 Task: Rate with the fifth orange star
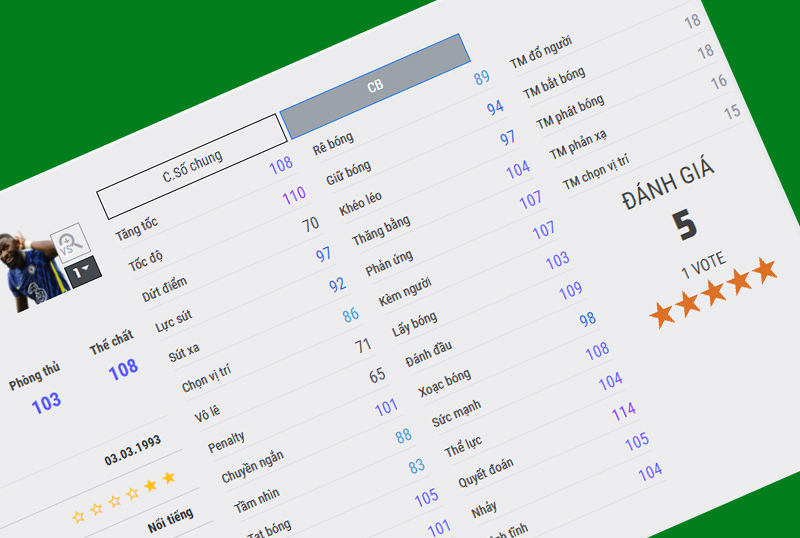pyautogui.click(x=765, y=270)
